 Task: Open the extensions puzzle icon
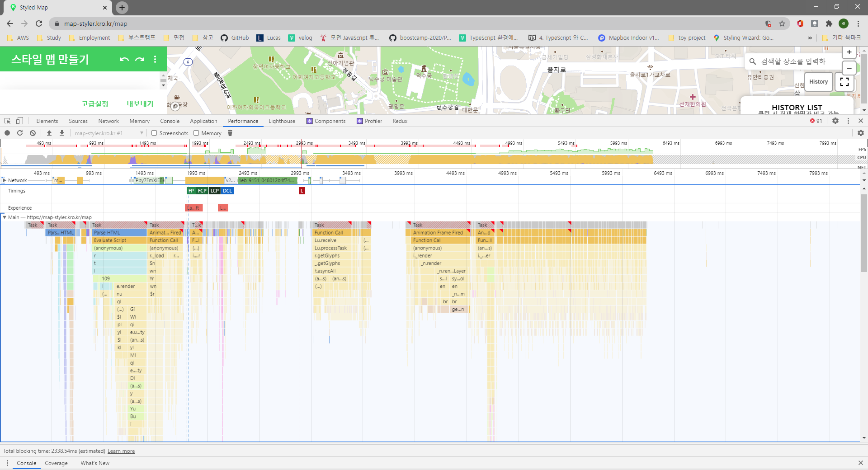(829, 23)
